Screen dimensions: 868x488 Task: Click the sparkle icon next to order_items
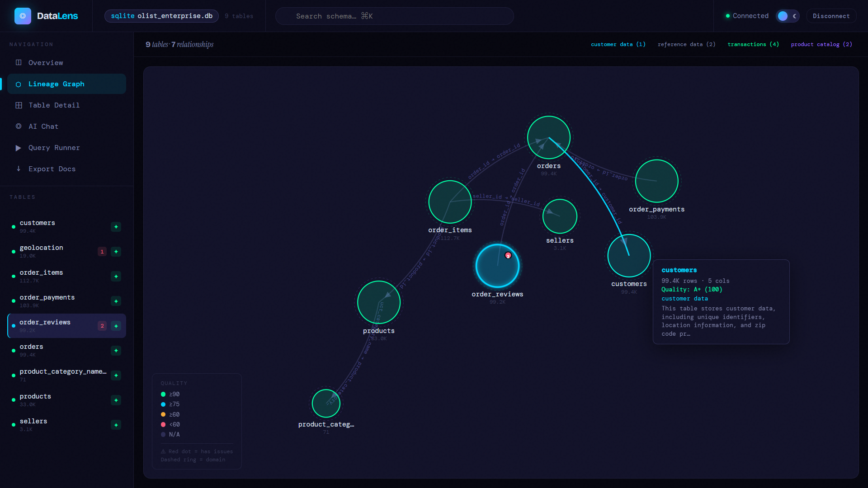[x=116, y=277]
